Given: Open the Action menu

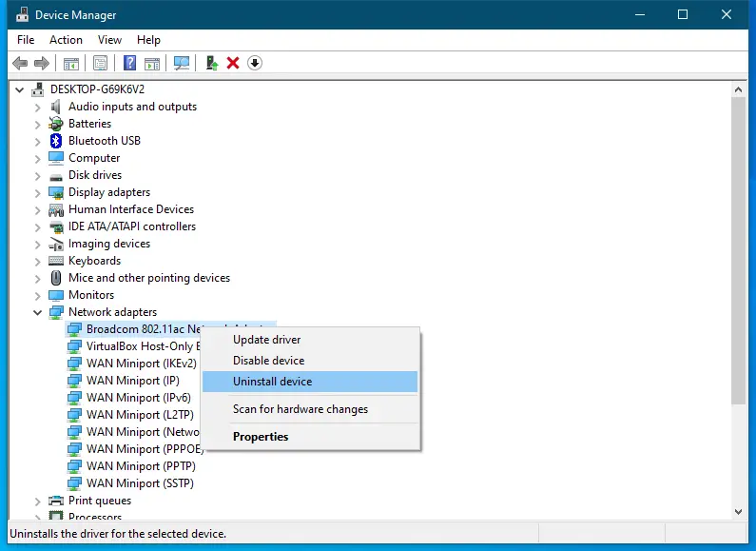Looking at the screenshot, I should [66, 40].
